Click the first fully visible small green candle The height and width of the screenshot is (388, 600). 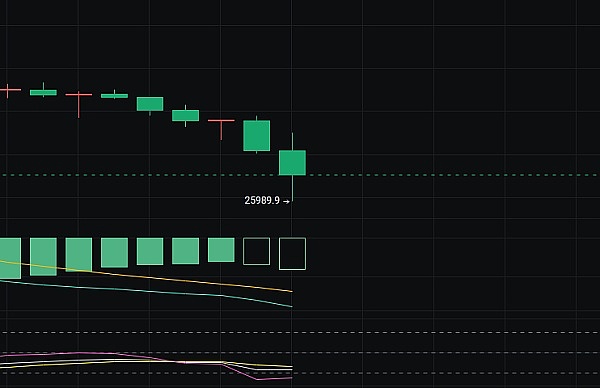coord(43,93)
